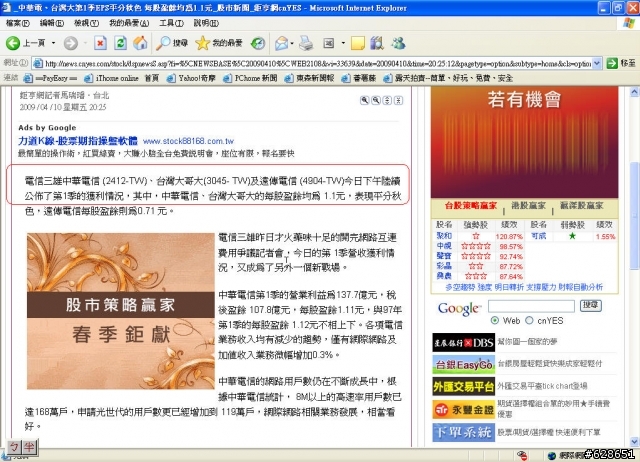Open the 我的最愛(A) menu

(129, 23)
